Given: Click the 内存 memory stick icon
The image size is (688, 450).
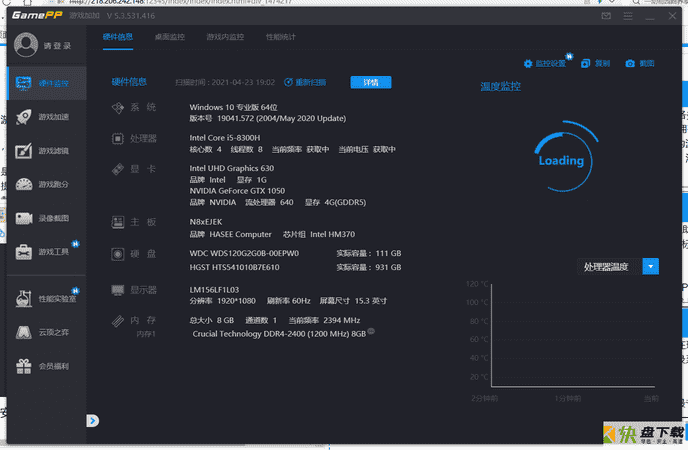Looking at the screenshot, I should pyautogui.click(x=118, y=321).
